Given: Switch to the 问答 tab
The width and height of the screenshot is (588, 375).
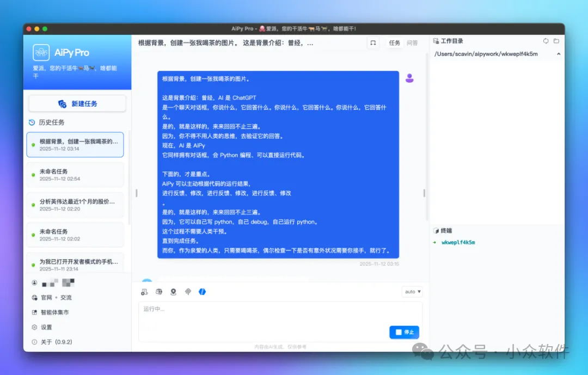Looking at the screenshot, I should tap(413, 42).
